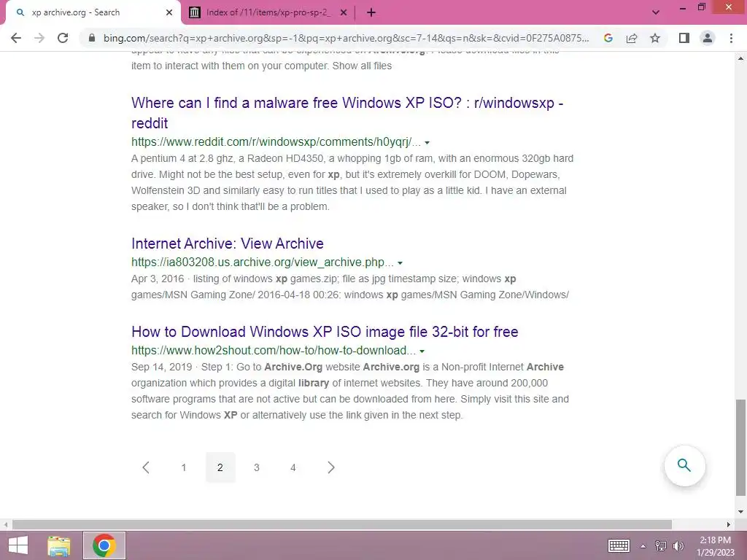This screenshot has height=560, width=747.
Task: Open Chrome three-dot menu
Action: pyautogui.click(x=731, y=38)
